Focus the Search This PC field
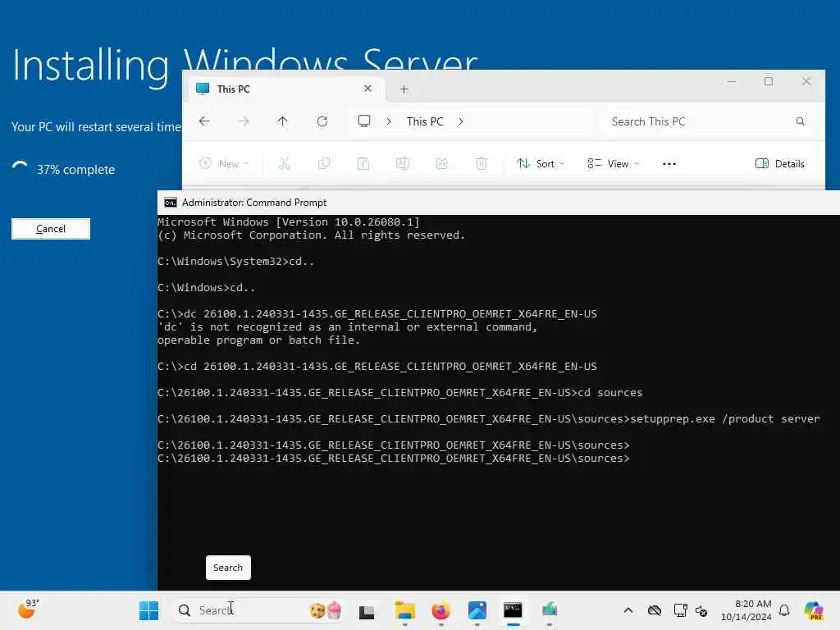840x630 pixels. tap(707, 121)
